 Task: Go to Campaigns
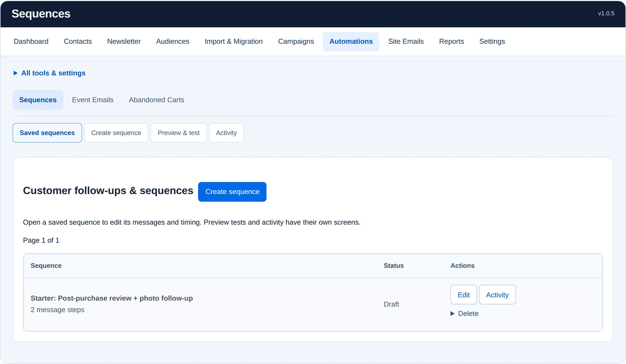coord(296,42)
